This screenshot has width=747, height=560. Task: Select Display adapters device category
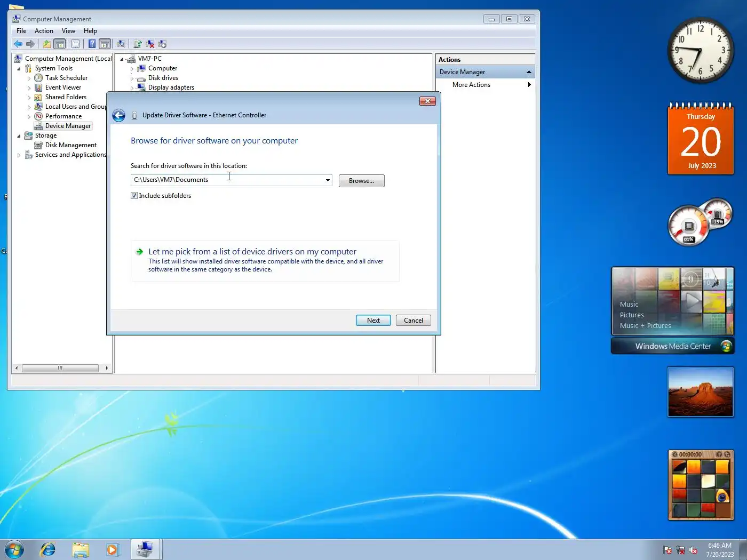171,87
